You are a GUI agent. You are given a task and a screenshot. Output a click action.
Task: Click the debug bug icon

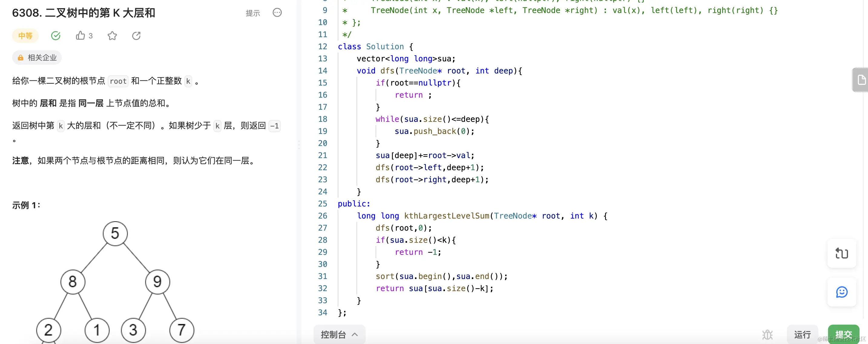click(x=767, y=335)
